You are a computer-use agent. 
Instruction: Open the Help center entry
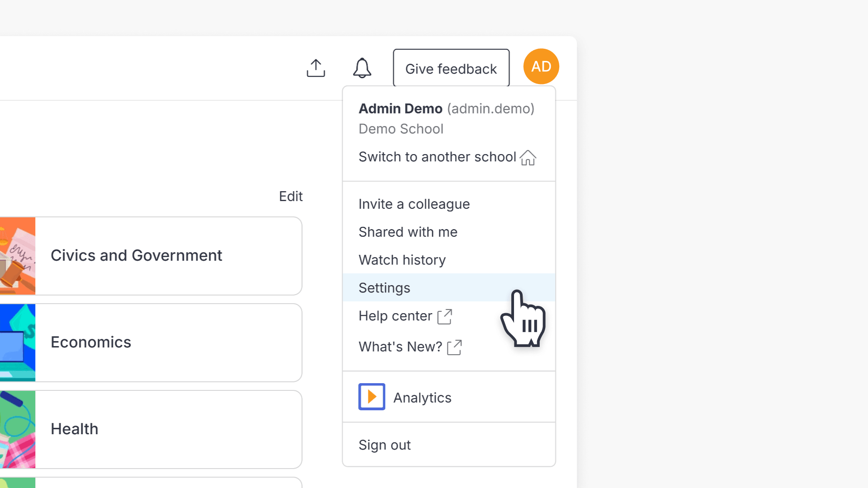point(395,316)
